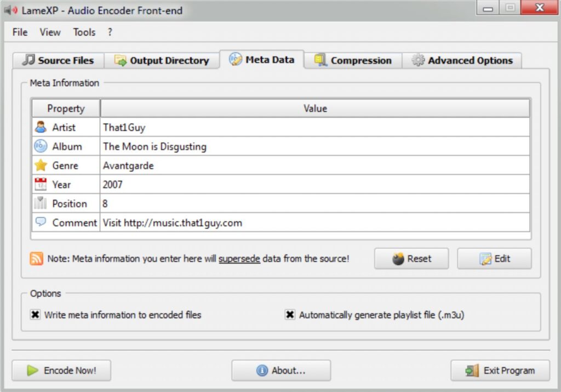Switch to the Output Directory tab
This screenshot has height=392, width=561.
(162, 60)
